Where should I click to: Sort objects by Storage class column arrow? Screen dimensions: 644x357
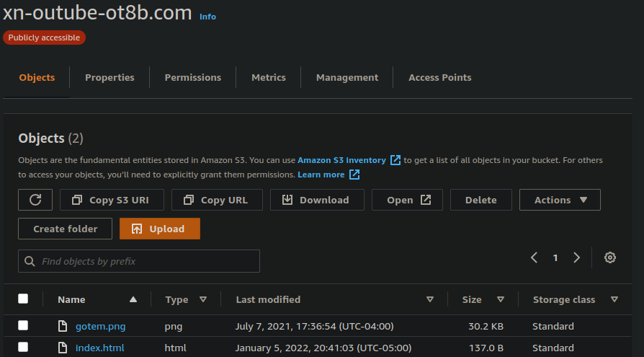[614, 299]
